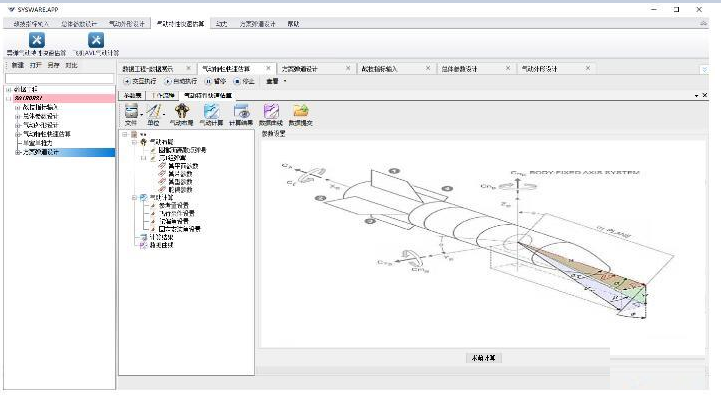Open the 帮助 help ribbon tab
The image size is (721, 397).
293,24
